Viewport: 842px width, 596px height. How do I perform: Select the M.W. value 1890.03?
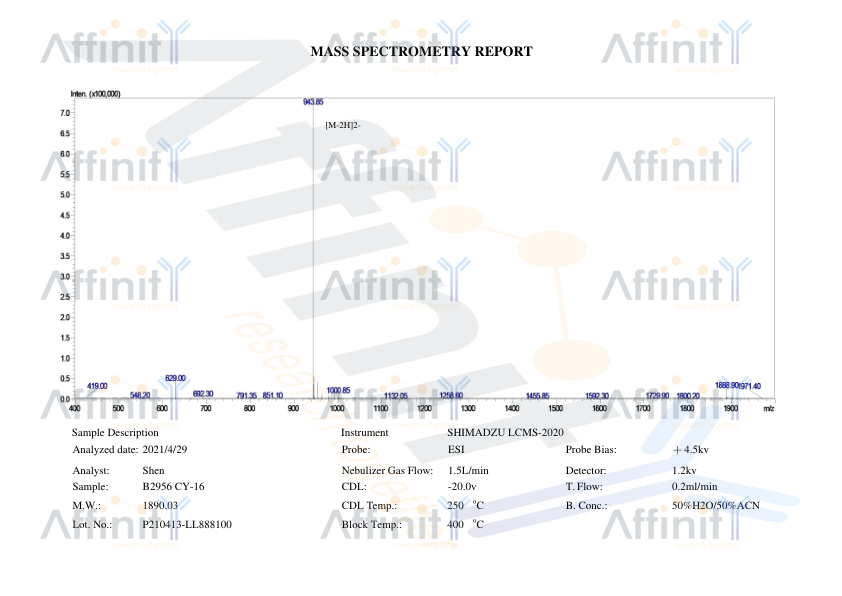click(160, 506)
